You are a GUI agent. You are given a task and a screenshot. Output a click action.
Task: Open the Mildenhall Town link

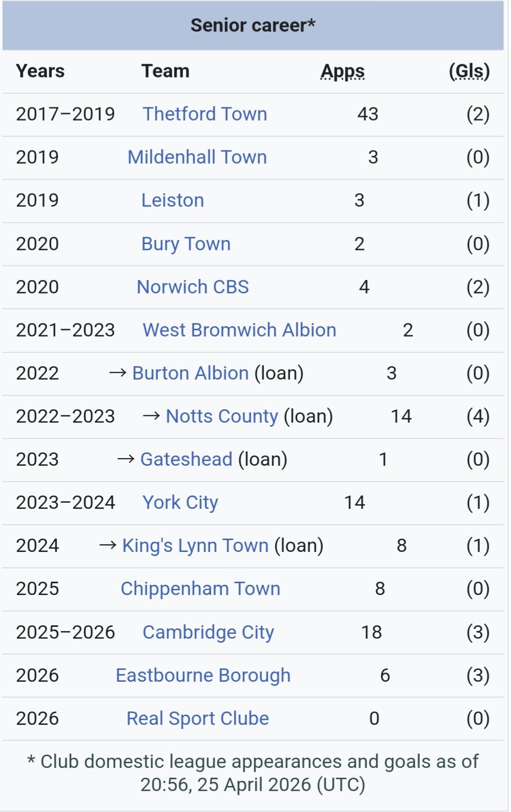[x=197, y=157]
